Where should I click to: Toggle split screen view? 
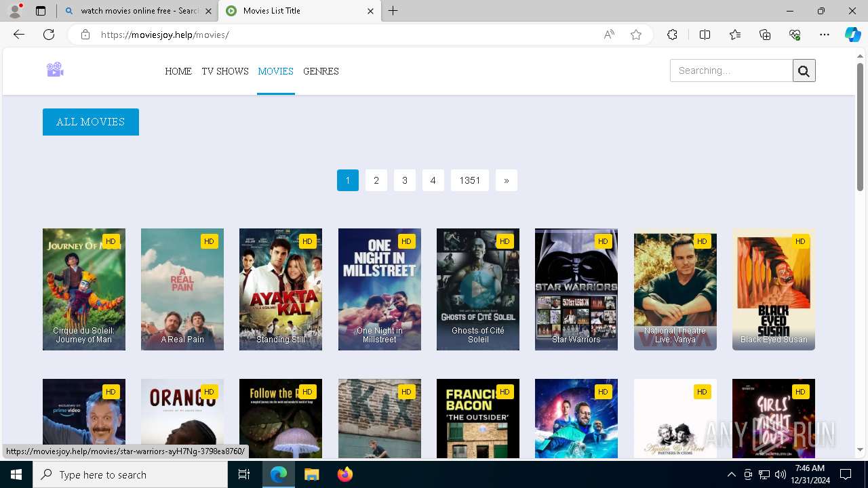tap(705, 35)
